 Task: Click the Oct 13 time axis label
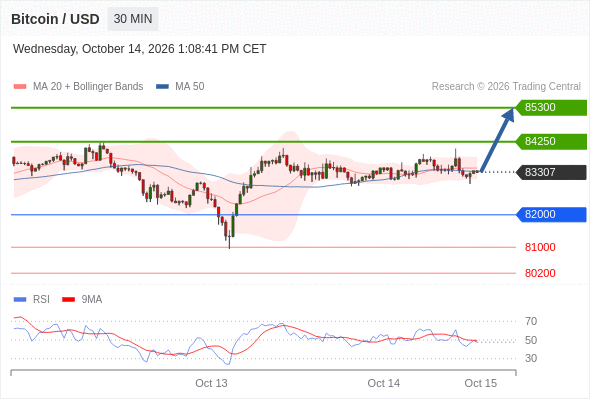[x=211, y=383]
